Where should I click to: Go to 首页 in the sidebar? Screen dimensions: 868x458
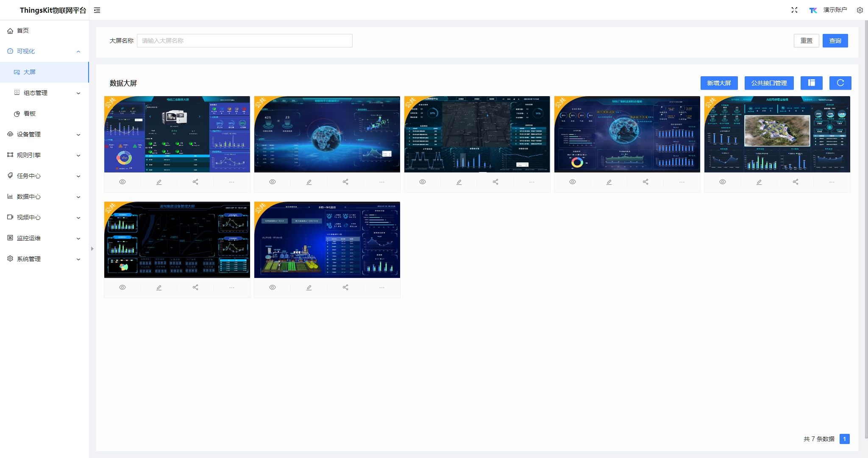(x=23, y=31)
